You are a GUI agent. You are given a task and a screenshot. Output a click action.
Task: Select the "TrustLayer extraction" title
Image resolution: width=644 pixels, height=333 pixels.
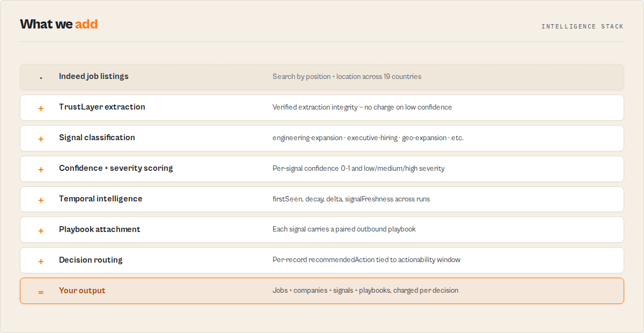102,107
